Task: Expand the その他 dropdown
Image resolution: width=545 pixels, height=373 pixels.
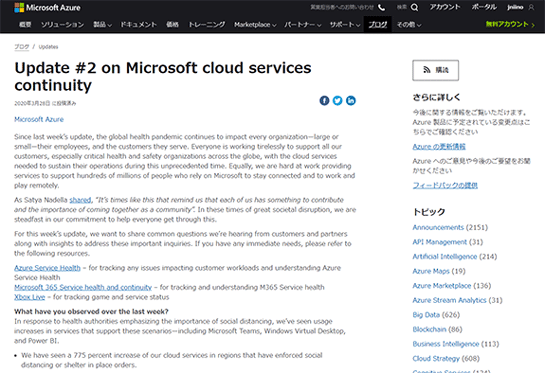Action: [x=409, y=25]
